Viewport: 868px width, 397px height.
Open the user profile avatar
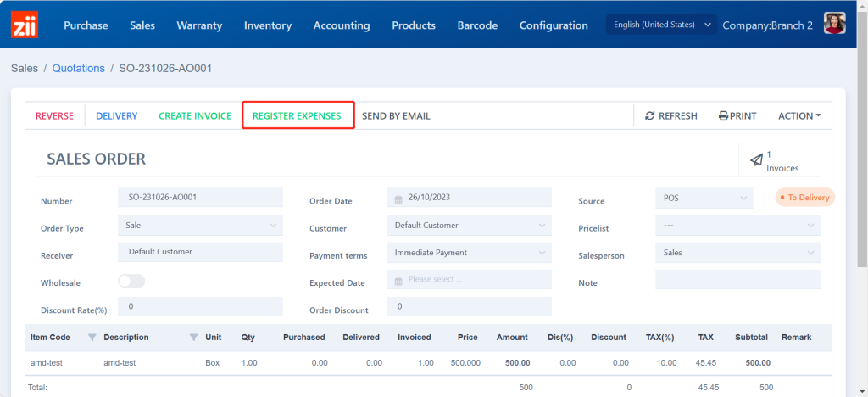pos(834,25)
